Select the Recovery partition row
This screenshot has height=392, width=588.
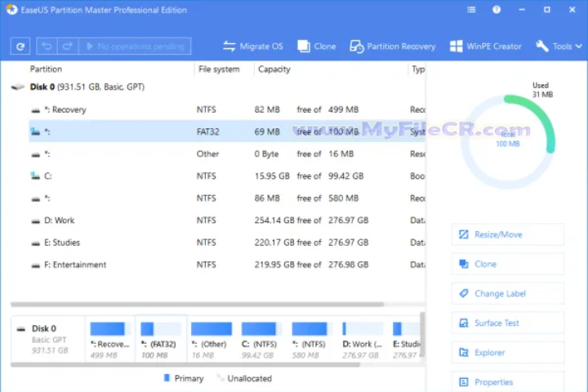pos(227,109)
